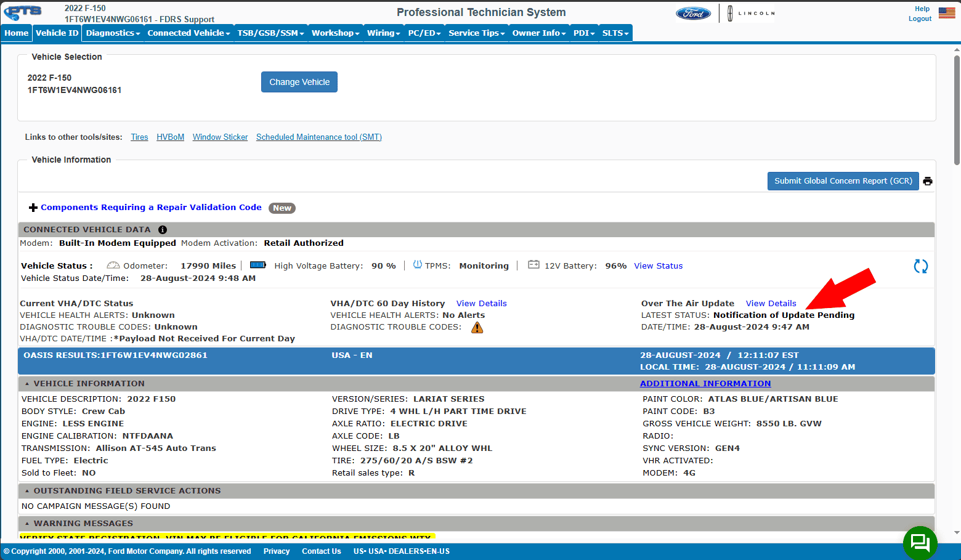This screenshot has width=961, height=560.
Task: Go to the Home tab
Action: point(17,33)
